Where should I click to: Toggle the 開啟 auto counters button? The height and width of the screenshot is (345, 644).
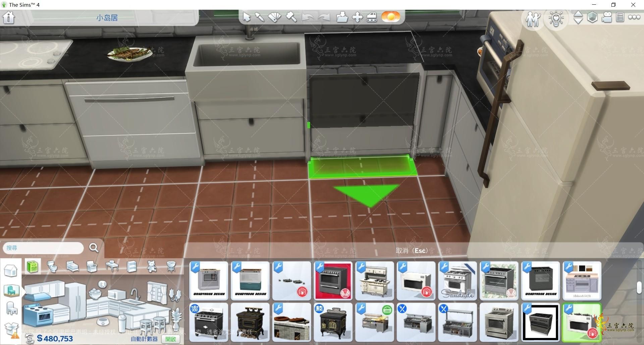coord(171,339)
